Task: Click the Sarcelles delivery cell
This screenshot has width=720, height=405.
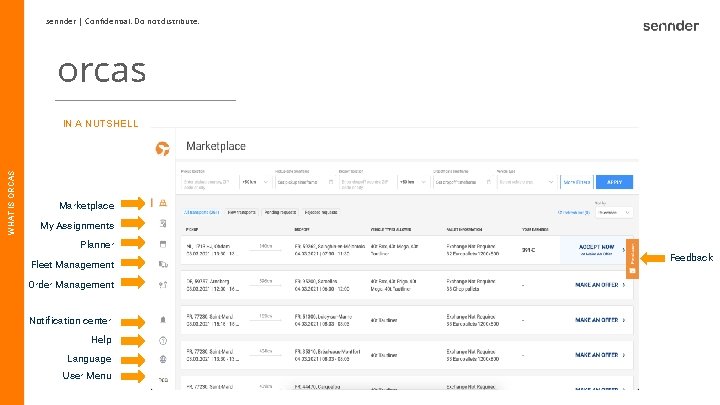Action: click(322, 285)
